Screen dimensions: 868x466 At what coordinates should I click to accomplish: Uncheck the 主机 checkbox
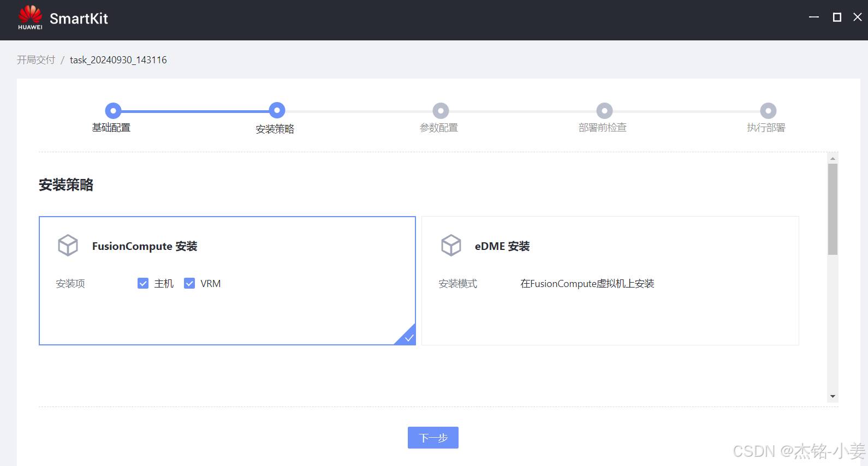point(143,283)
